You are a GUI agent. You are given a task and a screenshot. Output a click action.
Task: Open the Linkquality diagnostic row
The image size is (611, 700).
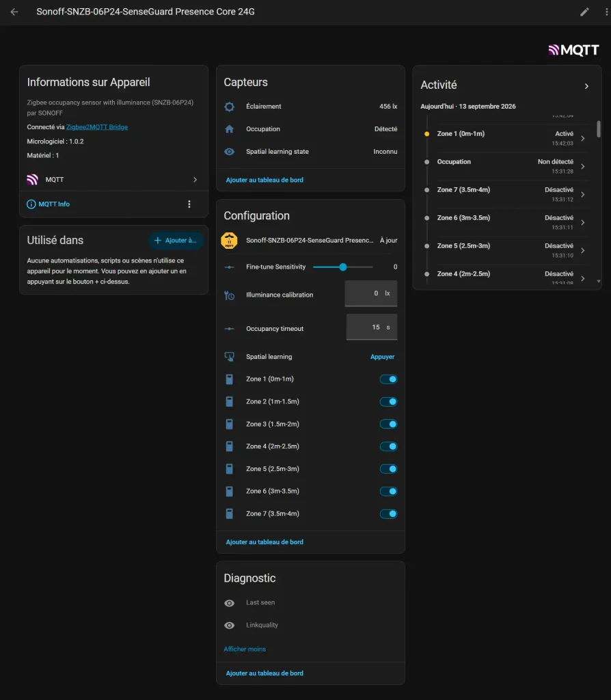[x=311, y=625]
